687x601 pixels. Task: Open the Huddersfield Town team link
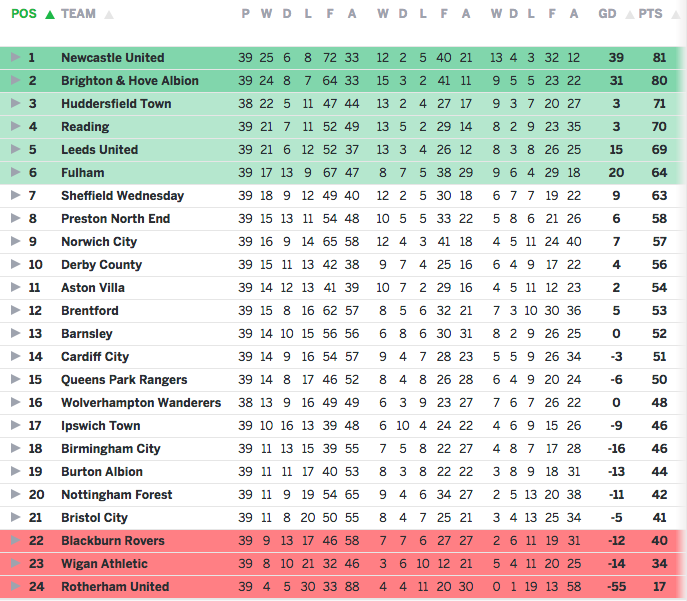pos(115,104)
